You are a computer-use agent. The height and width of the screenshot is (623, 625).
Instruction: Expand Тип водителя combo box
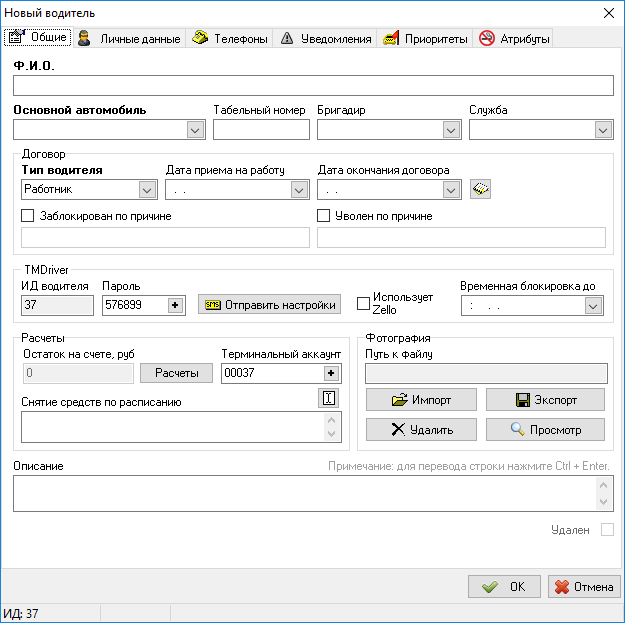pyautogui.click(x=147, y=189)
